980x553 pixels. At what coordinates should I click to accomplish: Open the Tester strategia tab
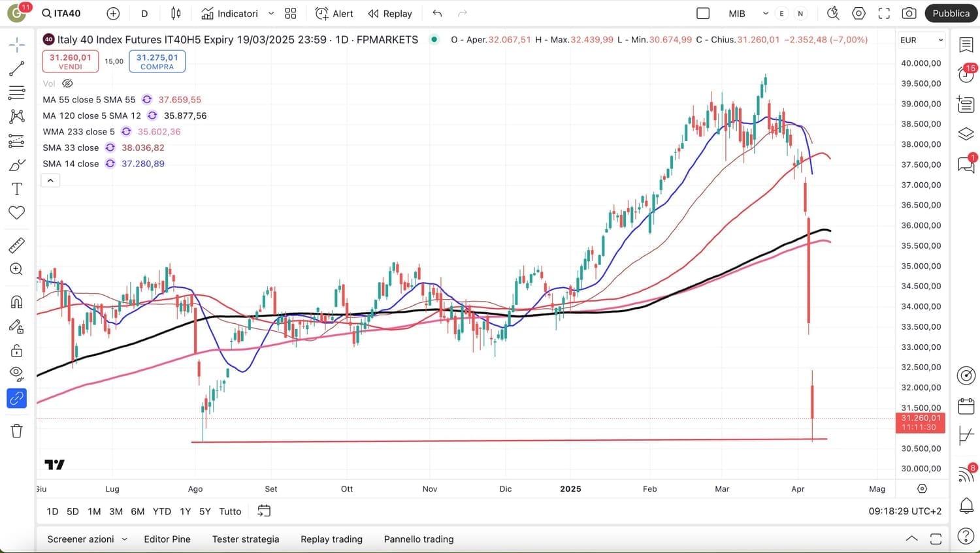pyautogui.click(x=246, y=539)
